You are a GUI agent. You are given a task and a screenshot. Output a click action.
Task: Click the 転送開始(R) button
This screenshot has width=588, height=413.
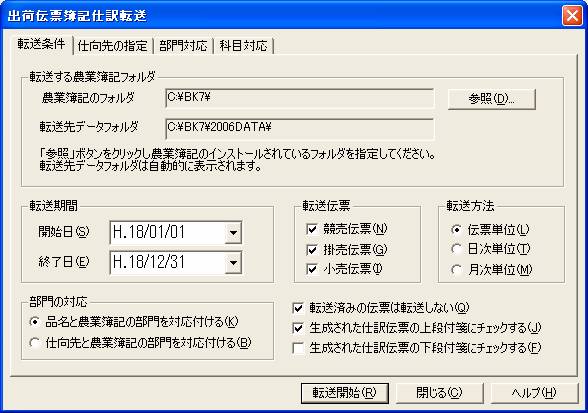tap(345, 393)
